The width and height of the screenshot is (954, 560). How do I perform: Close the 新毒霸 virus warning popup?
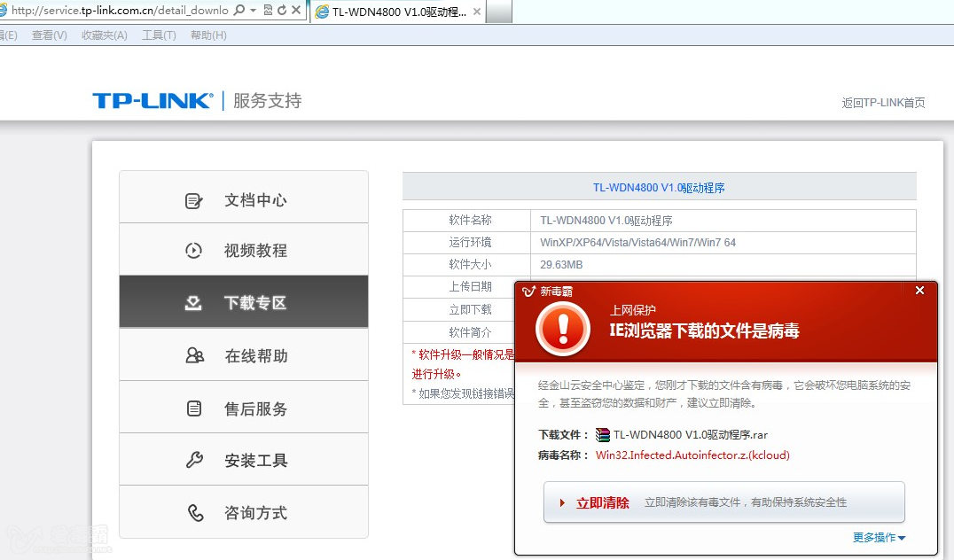point(920,291)
